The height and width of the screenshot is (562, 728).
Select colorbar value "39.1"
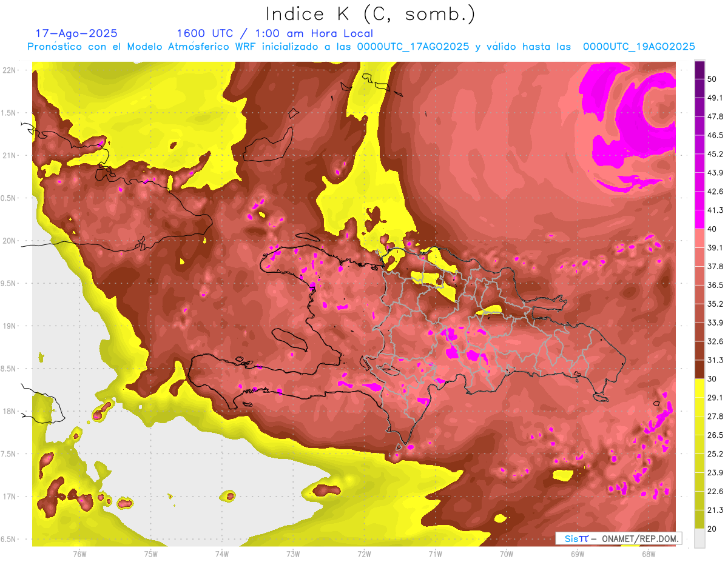pyautogui.click(x=715, y=248)
